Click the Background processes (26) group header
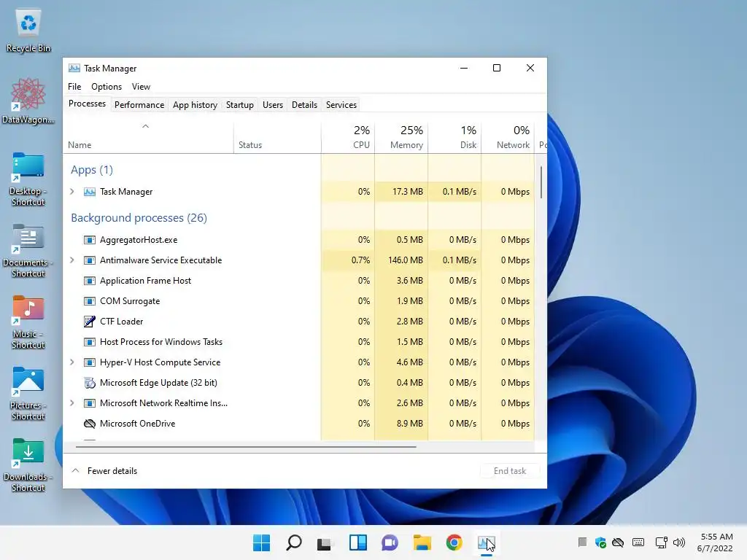Image resolution: width=747 pixels, height=560 pixels. [x=139, y=217]
